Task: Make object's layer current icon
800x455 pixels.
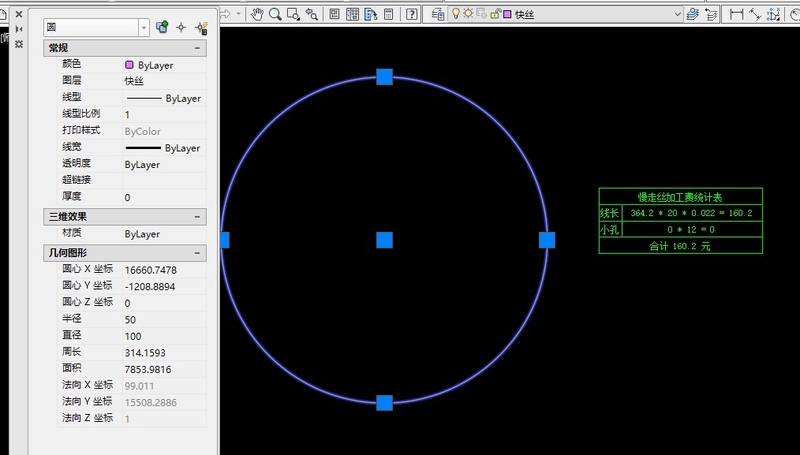Action: 692,14
